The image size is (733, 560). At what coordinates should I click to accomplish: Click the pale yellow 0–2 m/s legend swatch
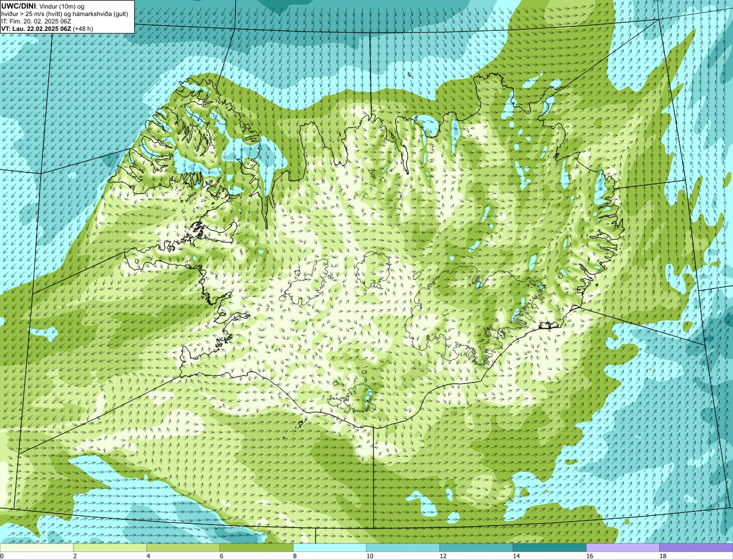tap(37, 548)
